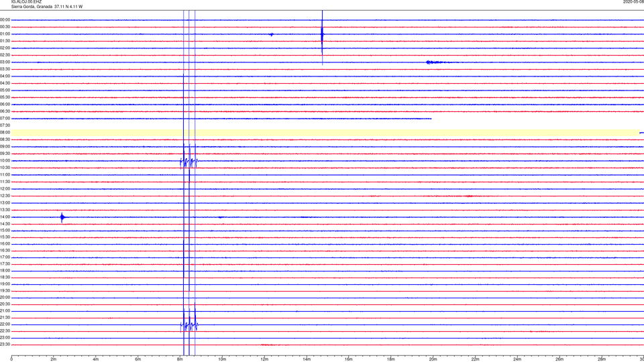644x362 pixels.
Task: Select the 05:00 trace time label
Action: (x=5, y=90)
